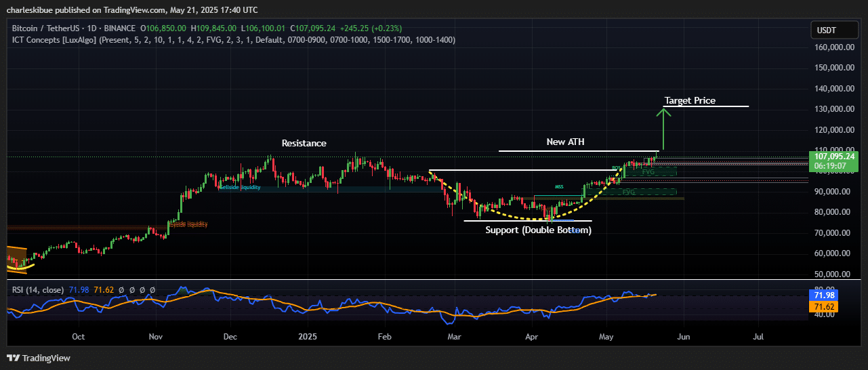The image size is (868, 370).
Task: Select the green upward arrow drawing
Action: click(663, 128)
